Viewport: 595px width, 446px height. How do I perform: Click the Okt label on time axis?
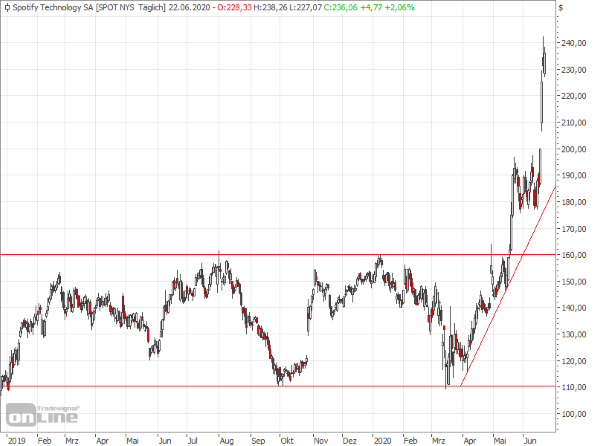(287, 441)
